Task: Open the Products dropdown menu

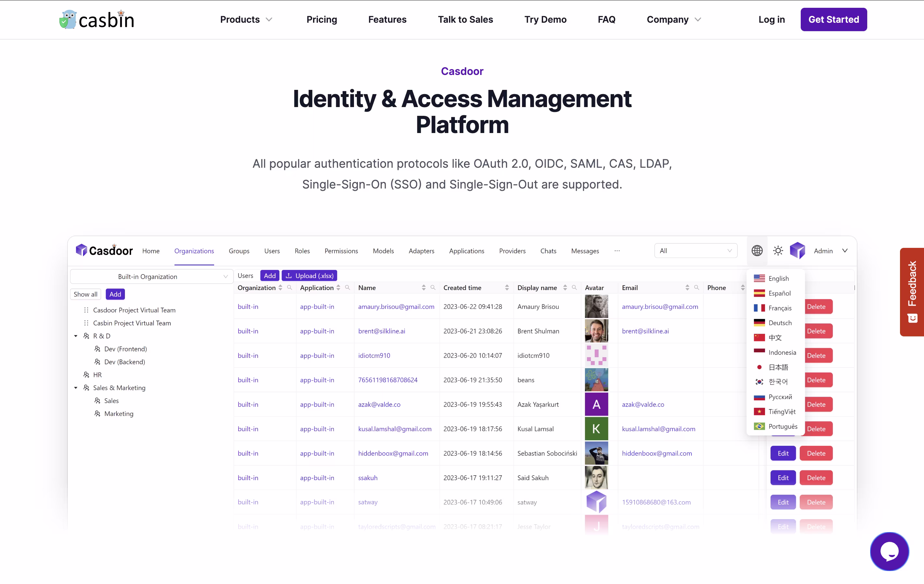Action: [246, 19]
